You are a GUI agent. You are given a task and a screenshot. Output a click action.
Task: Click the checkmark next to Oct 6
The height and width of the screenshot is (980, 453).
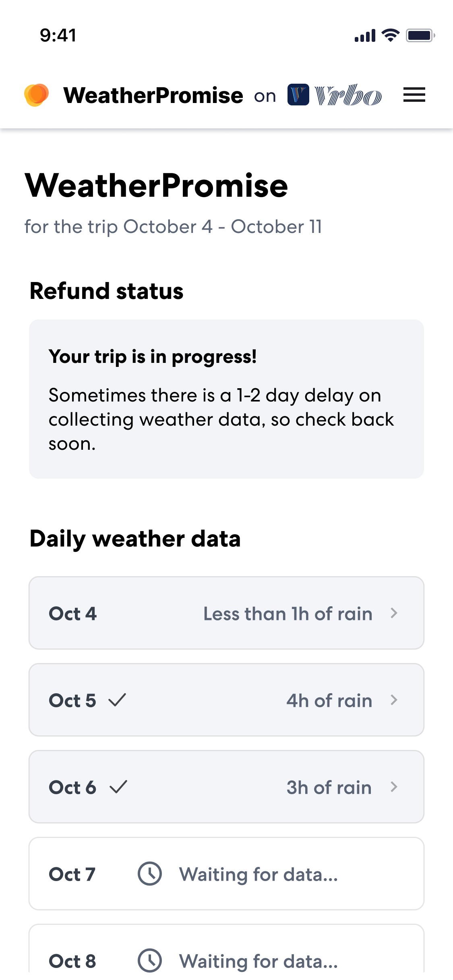click(118, 787)
